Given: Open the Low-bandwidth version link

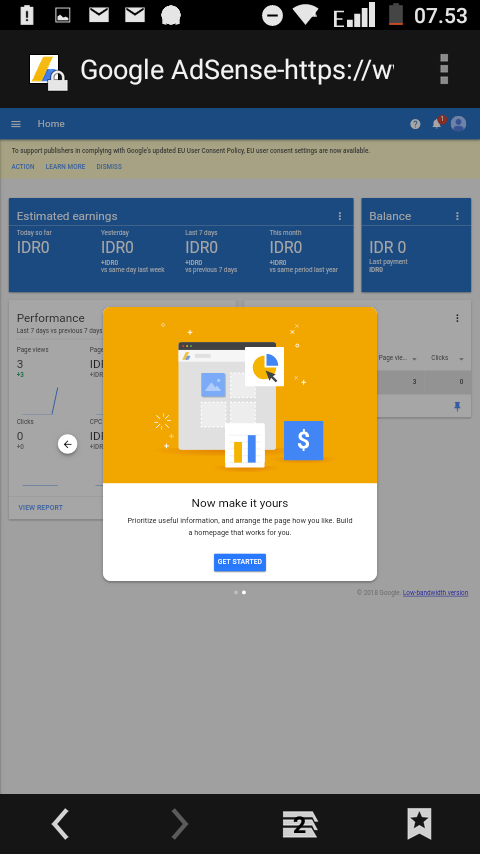Looking at the screenshot, I should click(435, 593).
